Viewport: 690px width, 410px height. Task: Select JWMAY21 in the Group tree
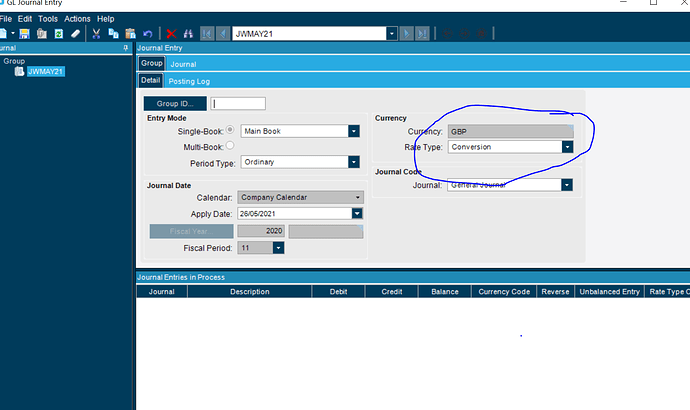point(46,71)
